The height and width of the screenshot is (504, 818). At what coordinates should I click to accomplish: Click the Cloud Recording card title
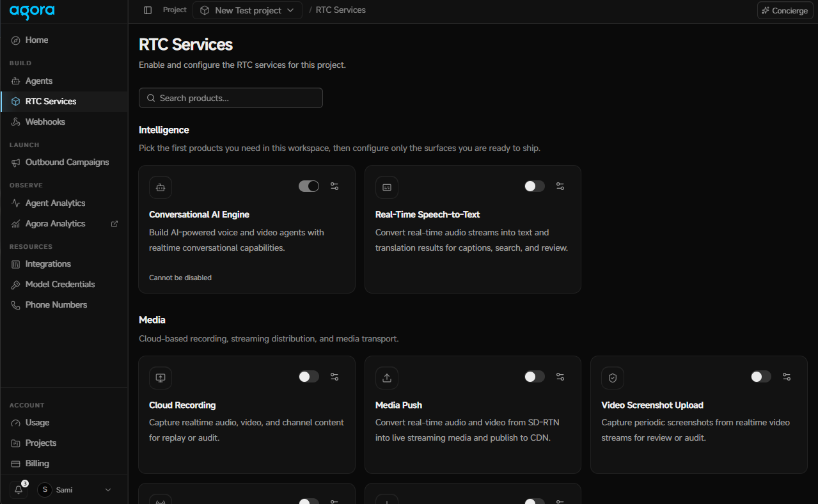[182, 405]
